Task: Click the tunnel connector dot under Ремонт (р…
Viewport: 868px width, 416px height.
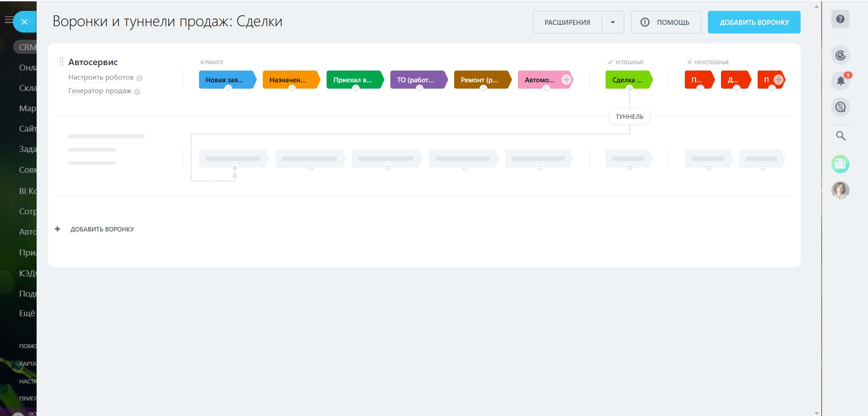Action: coord(484,88)
